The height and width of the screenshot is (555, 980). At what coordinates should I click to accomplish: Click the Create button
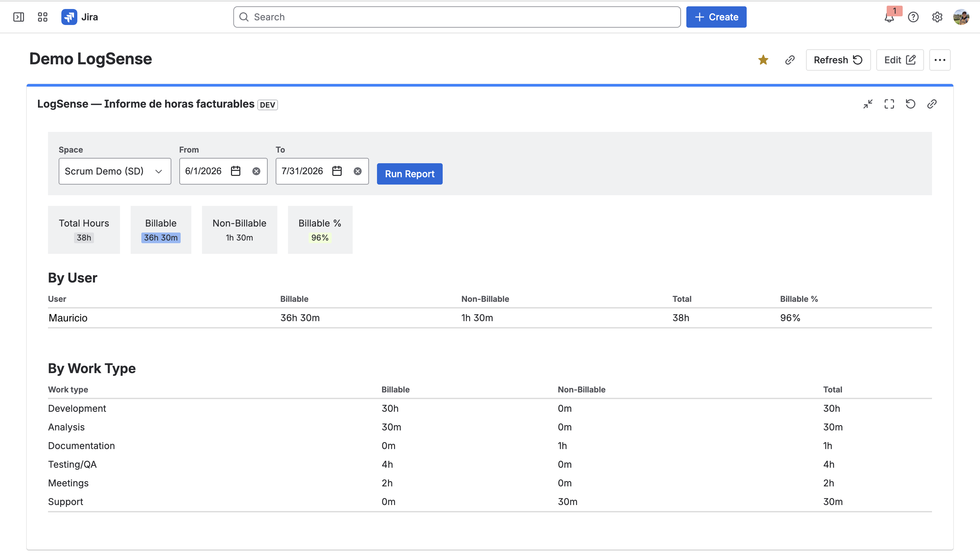[x=716, y=17]
